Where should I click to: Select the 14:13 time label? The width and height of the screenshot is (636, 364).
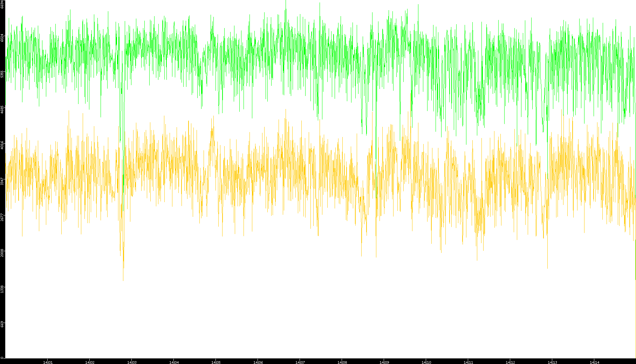(x=552, y=362)
